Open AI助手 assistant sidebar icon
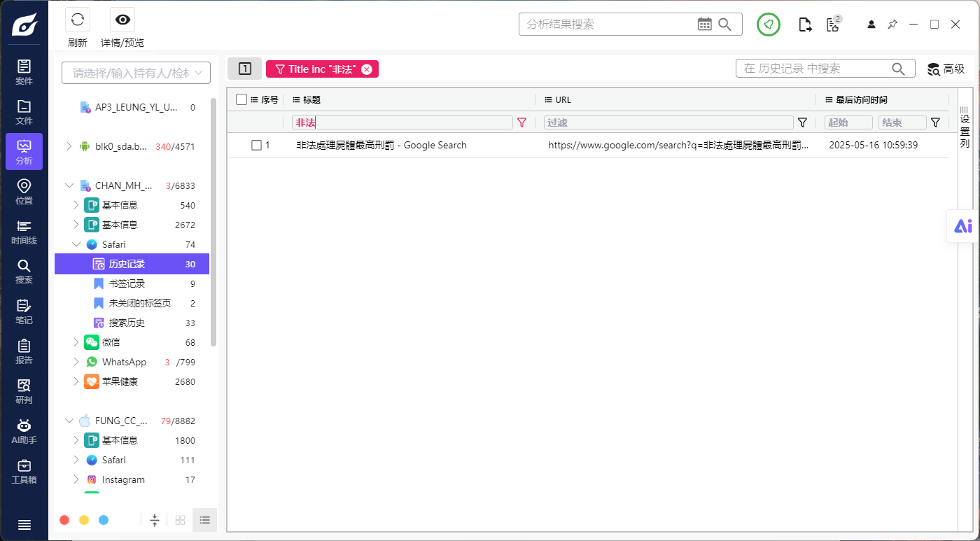980x541 pixels. pyautogui.click(x=24, y=431)
